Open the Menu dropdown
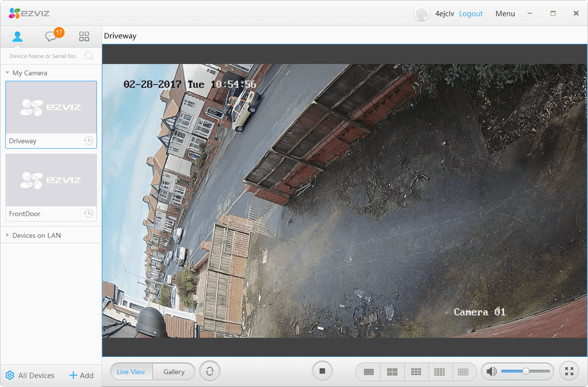The width and height of the screenshot is (588, 387). 505,14
